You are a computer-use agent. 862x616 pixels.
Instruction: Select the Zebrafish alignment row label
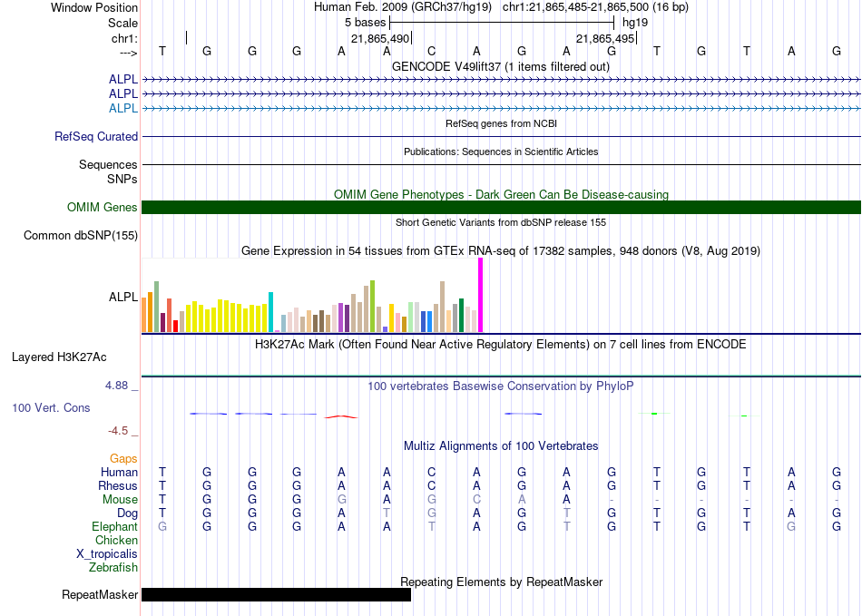coord(113,567)
